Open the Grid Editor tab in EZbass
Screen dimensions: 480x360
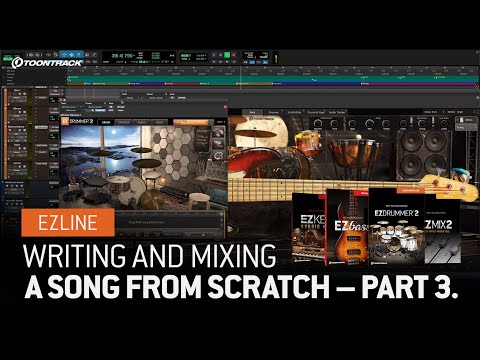click(x=294, y=112)
